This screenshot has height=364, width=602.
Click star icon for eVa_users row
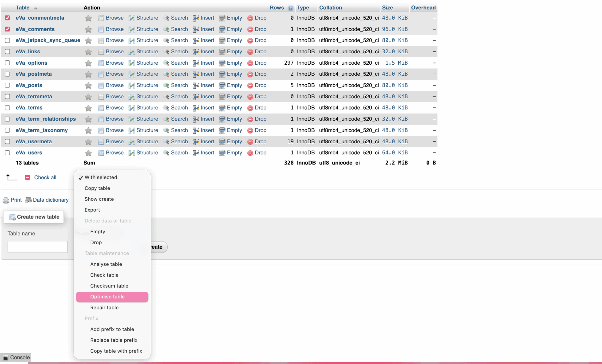pyautogui.click(x=88, y=153)
